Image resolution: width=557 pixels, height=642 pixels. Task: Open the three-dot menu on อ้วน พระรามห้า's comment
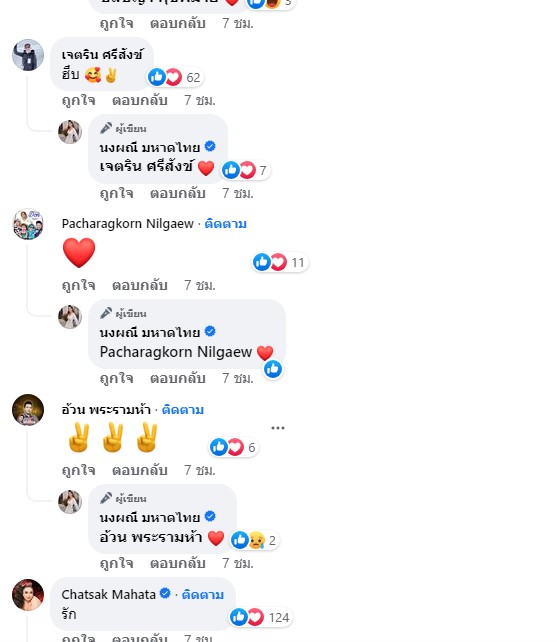[278, 428]
